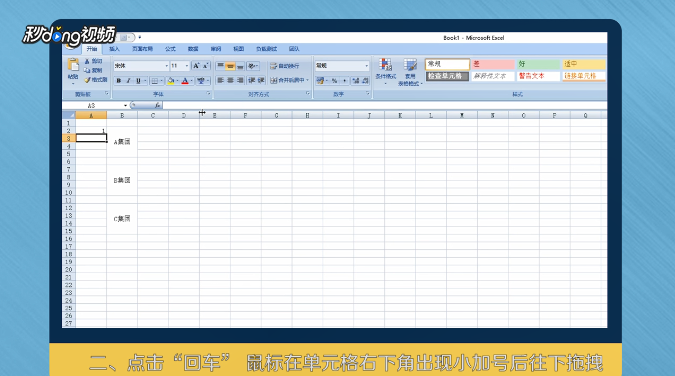Switch to the Insert (插入) tab

tap(115, 49)
